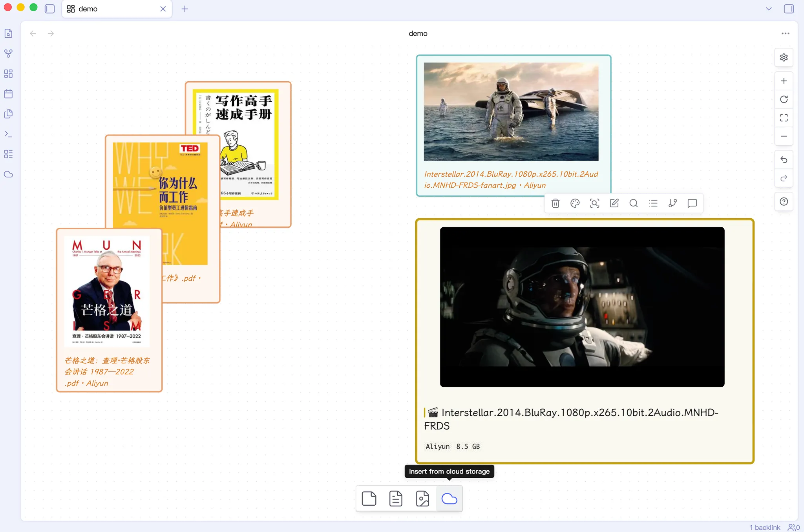Open the 1 backlink status item
This screenshot has width=804, height=532.
[x=765, y=527]
